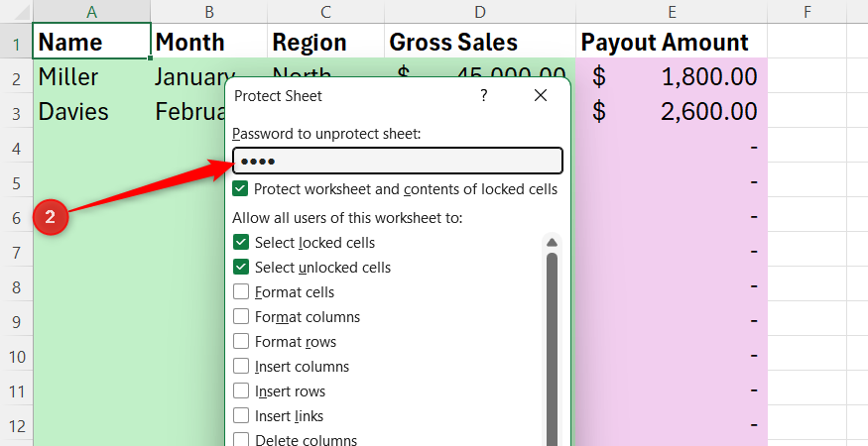
Task: Click the password to unprotect sheet field
Action: pyautogui.click(x=398, y=161)
